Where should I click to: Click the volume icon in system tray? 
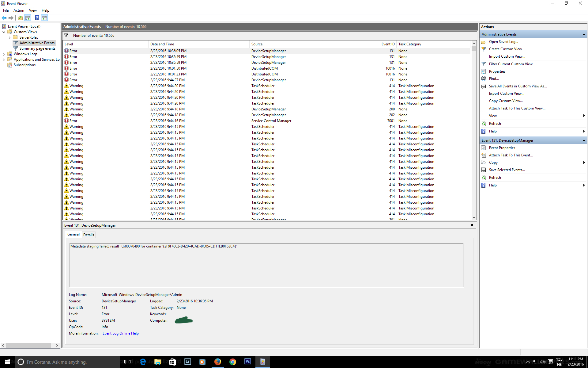coord(543,362)
